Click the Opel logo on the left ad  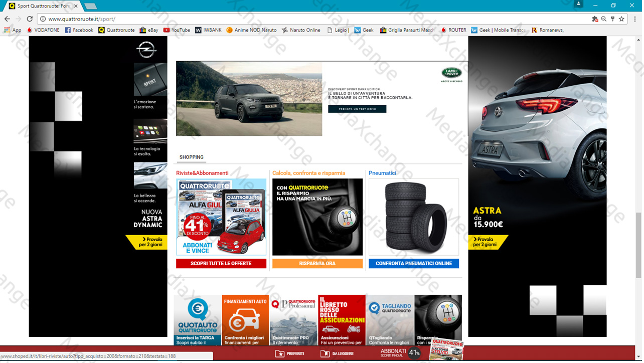coord(146,50)
